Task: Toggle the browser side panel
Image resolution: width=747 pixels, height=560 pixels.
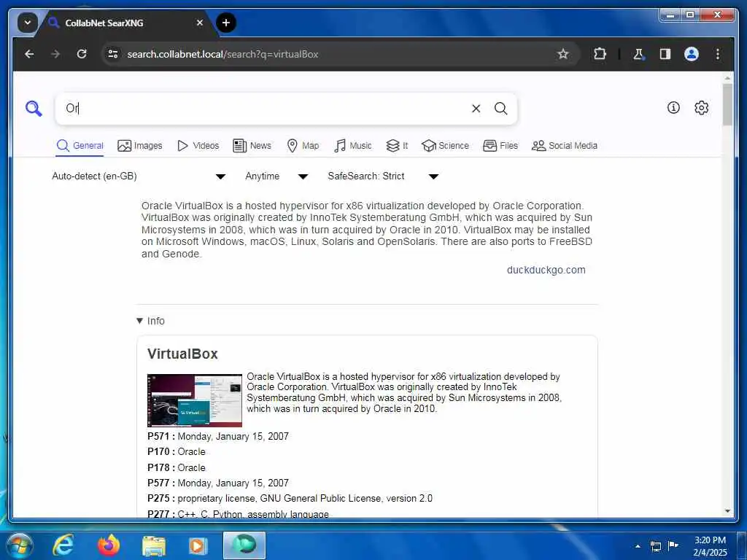Action: pyautogui.click(x=665, y=54)
